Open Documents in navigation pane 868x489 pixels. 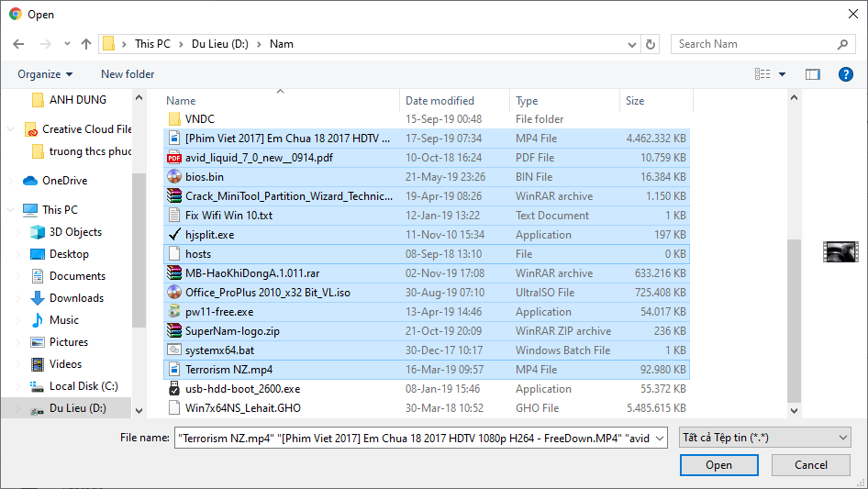pos(77,276)
